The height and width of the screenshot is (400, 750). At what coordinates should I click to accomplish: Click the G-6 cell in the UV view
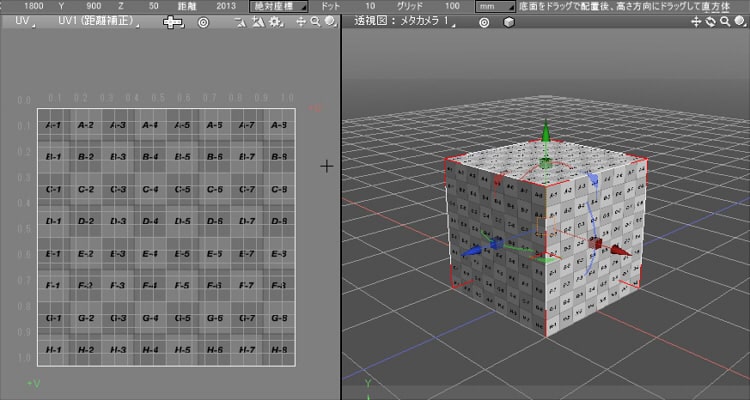pos(214,318)
